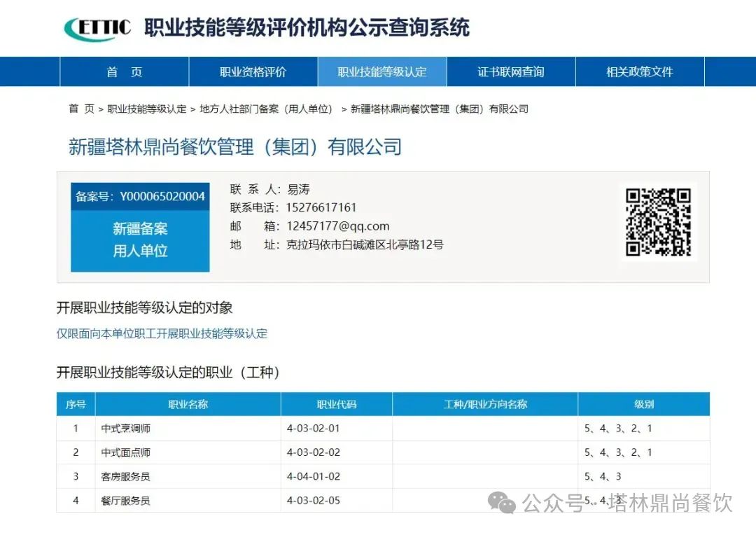Click the 职业代码 column header
This screenshot has width=756, height=533.
337,404
